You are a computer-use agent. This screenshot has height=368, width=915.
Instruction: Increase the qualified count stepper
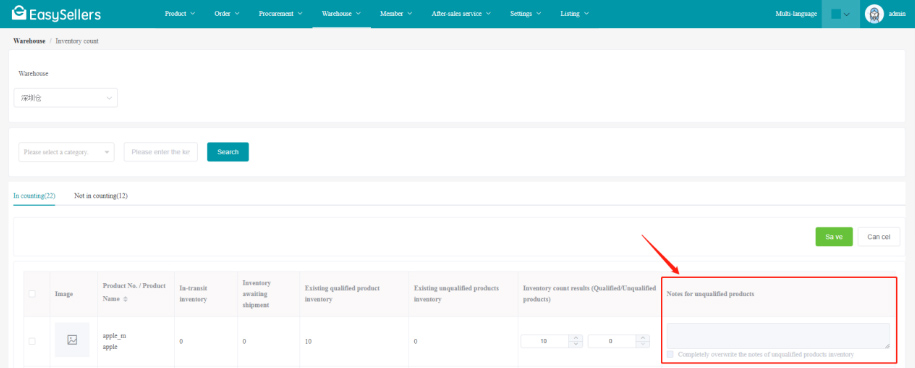pyautogui.click(x=575, y=338)
